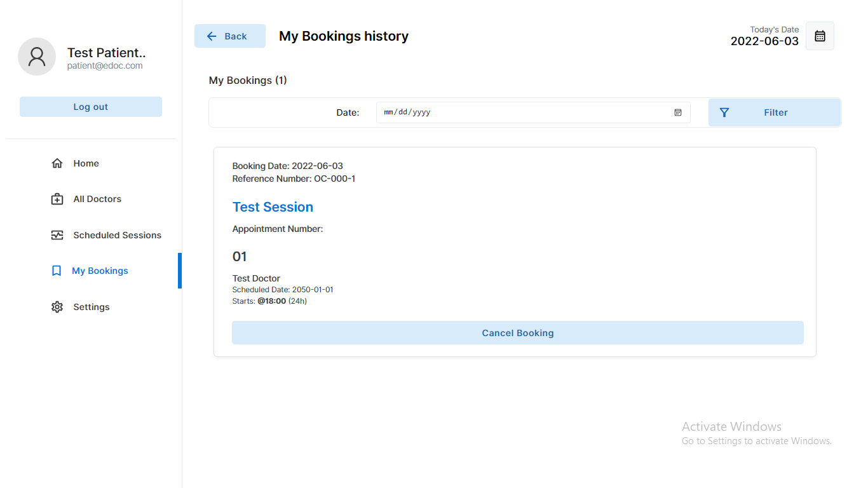This screenshot has width=868, height=488.
Task: Select the My Bookings history heading area
Action: [343, 36]
